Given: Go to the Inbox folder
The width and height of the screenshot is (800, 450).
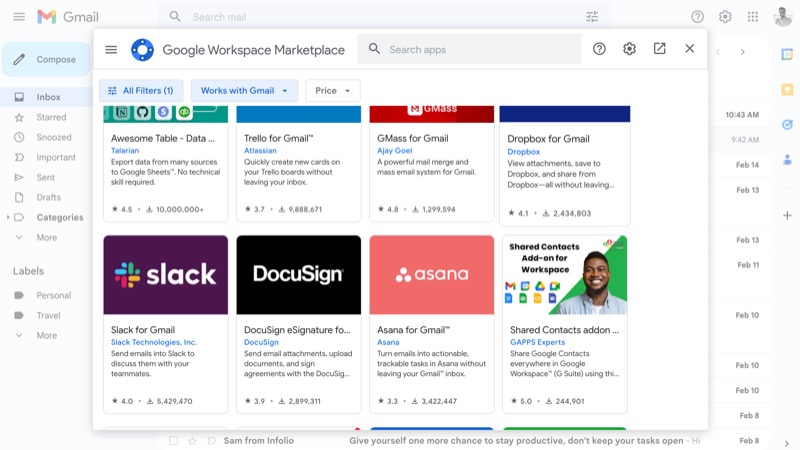Looking at the screenshot, I should coord(48,97).
